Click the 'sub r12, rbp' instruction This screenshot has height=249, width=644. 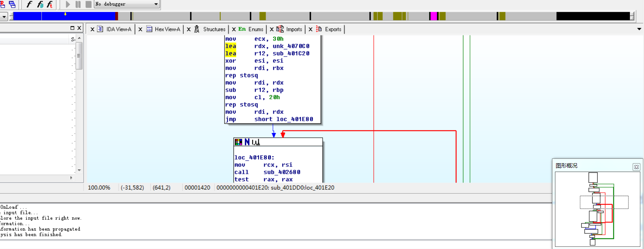[254, 90]
